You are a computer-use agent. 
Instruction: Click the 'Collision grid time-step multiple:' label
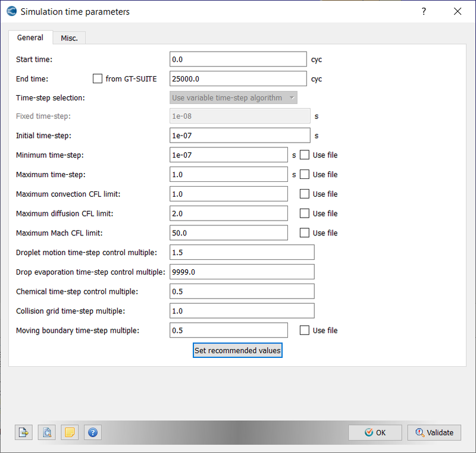click(70, 311)
